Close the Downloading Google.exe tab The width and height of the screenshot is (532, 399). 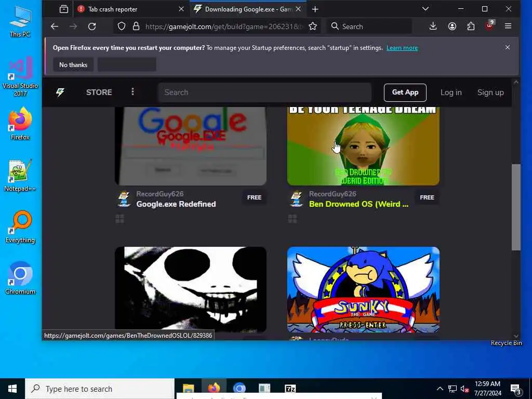(x=298, y=9)
